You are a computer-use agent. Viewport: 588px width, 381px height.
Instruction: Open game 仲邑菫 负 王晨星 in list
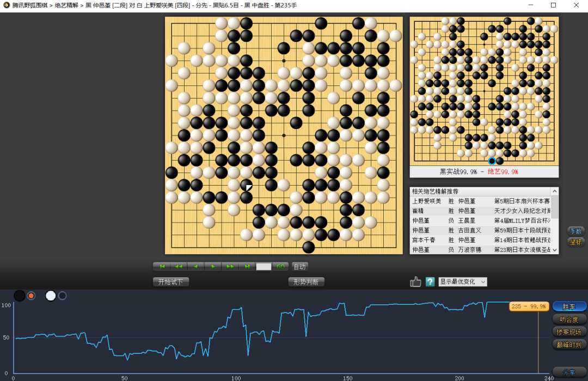point(481,220)
